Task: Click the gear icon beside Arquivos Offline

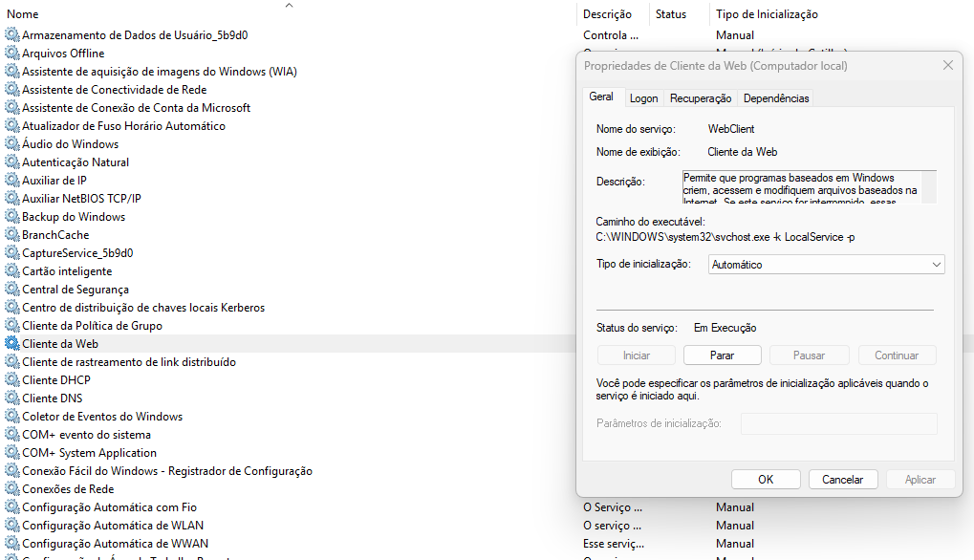Action: pos(11,54)
